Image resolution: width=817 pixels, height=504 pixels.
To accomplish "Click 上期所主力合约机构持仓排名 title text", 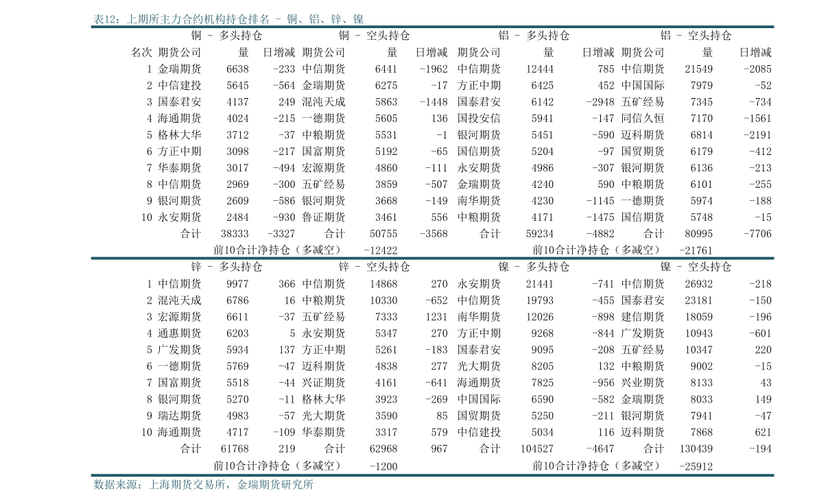I will click(x=198, y=19).
